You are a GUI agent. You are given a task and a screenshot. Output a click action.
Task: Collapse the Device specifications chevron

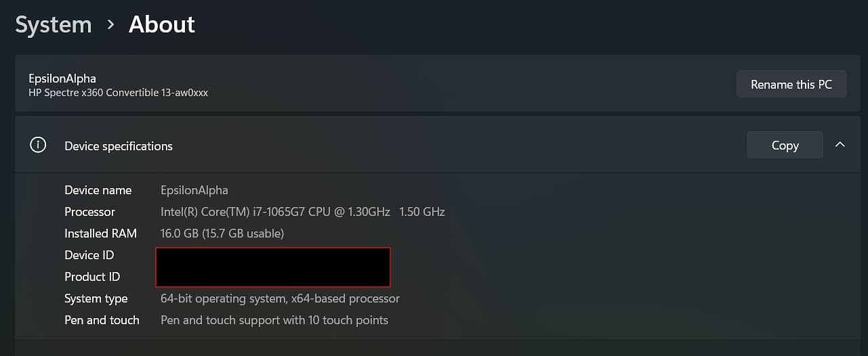(x=840, y=145)
